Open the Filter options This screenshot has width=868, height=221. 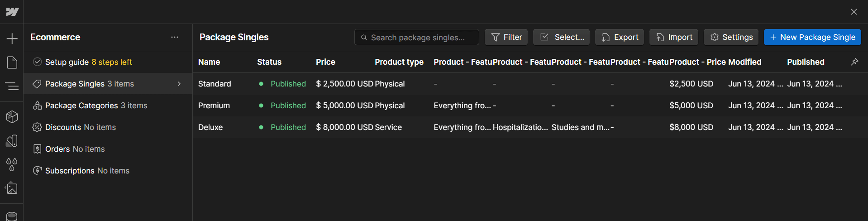[506, 37]
